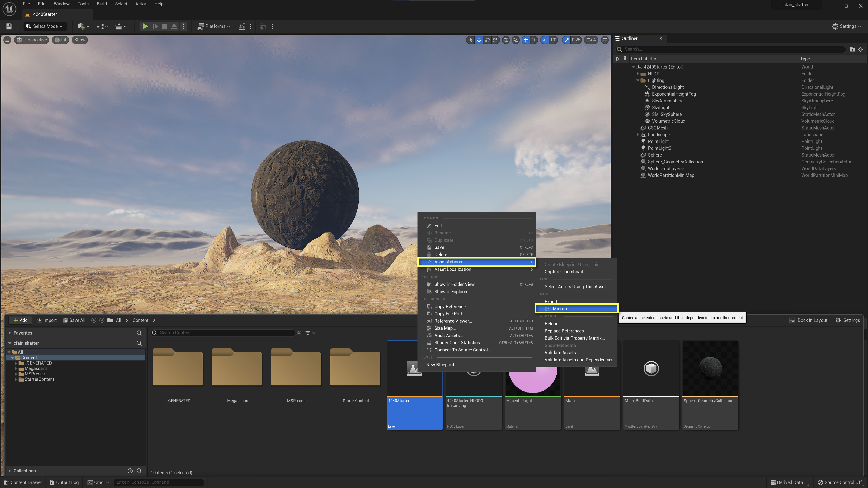Open the Output Log tab
Viewport: 868px width, 488px height.
64,483
